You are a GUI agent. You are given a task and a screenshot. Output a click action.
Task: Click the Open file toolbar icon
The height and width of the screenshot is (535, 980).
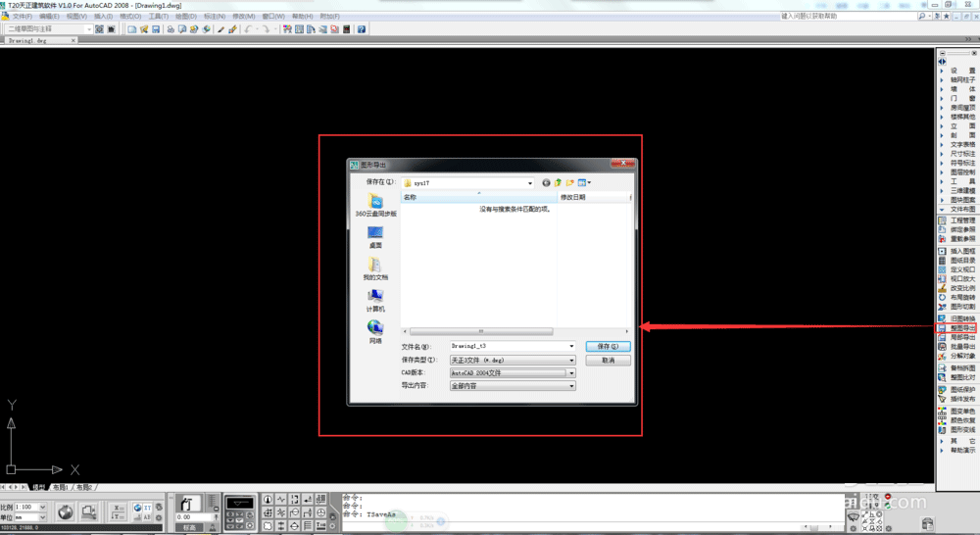[x=144, y=29]
